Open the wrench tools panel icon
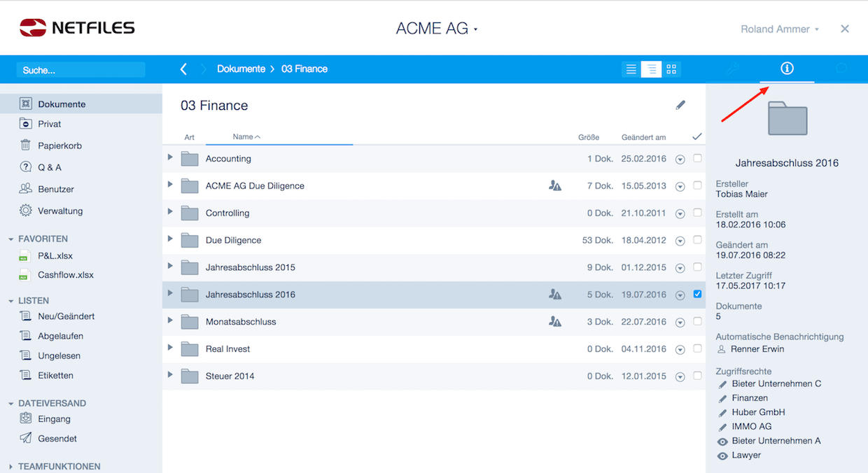This screenshot has width=868, height=473. [x=733, y=69]
